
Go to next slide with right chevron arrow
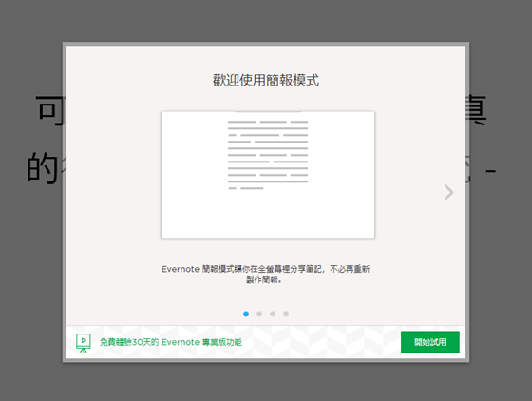coord(448,192)
